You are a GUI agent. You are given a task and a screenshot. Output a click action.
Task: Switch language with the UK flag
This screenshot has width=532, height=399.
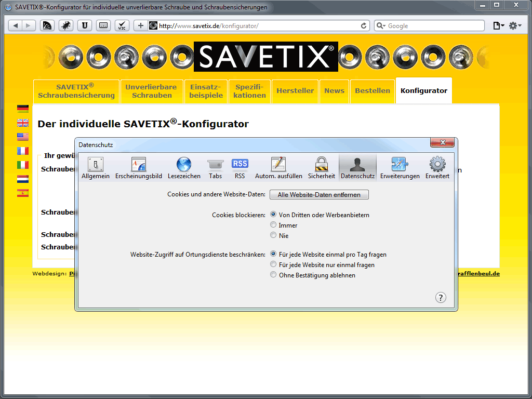click(x=23, y=123)
